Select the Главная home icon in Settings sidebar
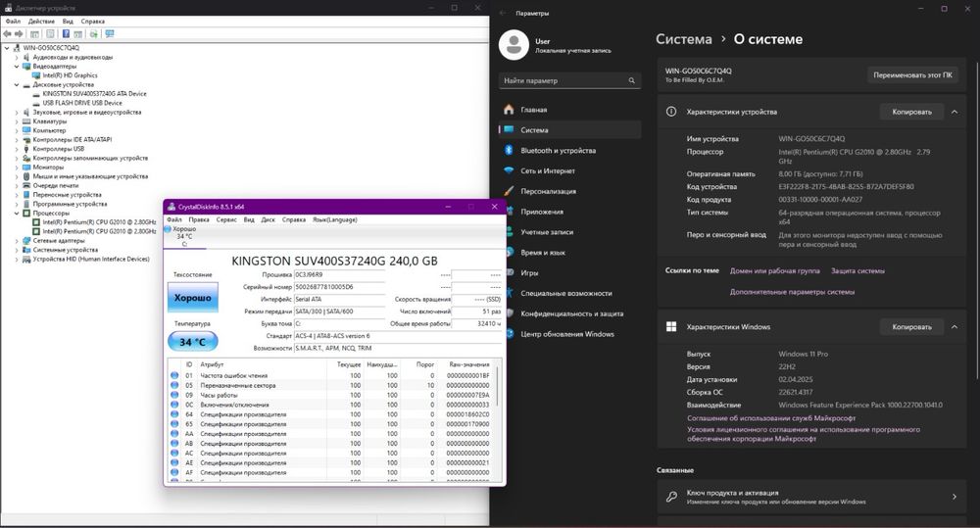The height and width of the screenshot is (528, 980). [509, 110]
